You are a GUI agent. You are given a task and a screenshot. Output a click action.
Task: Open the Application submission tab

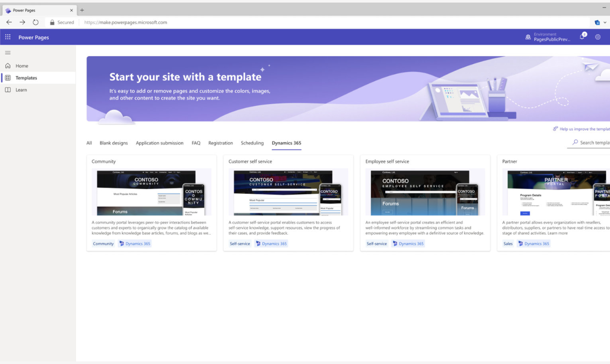(x=159, y=143)
